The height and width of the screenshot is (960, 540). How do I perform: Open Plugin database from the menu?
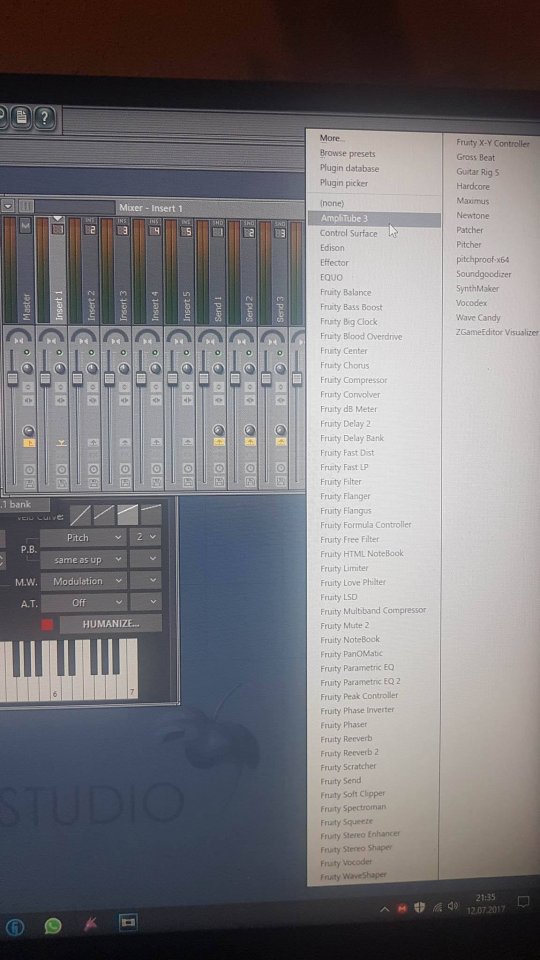point(349,168)
